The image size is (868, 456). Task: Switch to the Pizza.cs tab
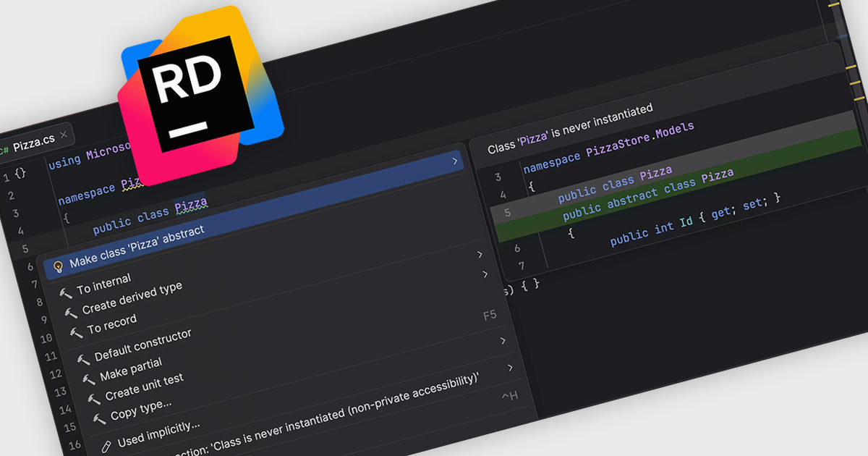point(33,141)
